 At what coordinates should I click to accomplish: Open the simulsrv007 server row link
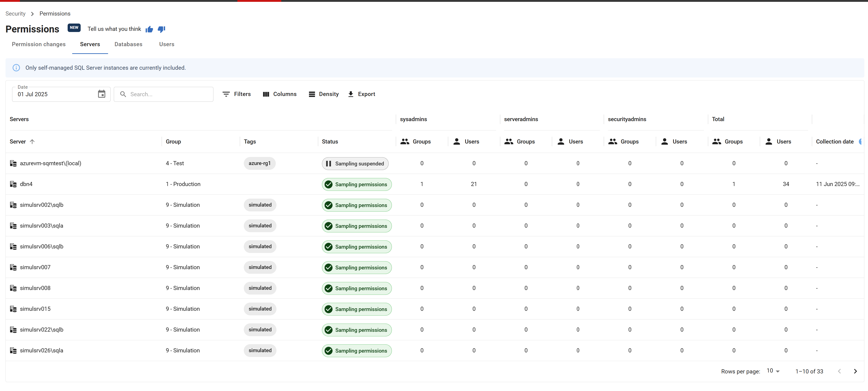[35, 267]
